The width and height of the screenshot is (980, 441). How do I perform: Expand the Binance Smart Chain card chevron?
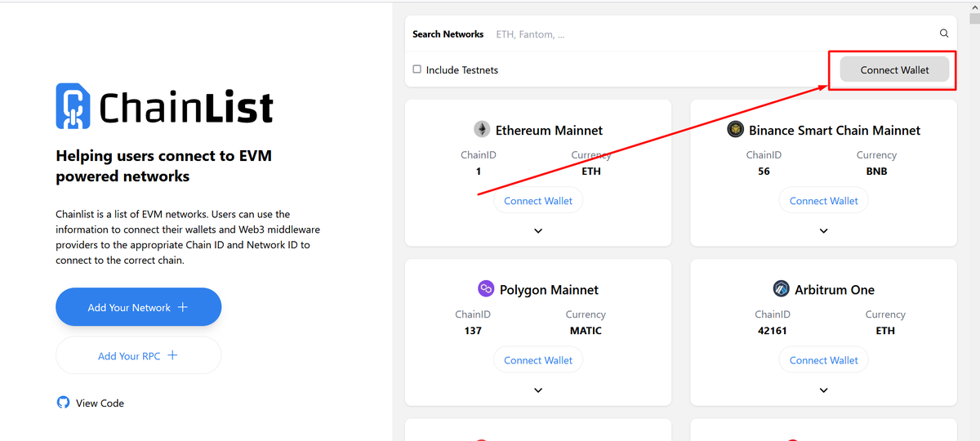point(823,231)
